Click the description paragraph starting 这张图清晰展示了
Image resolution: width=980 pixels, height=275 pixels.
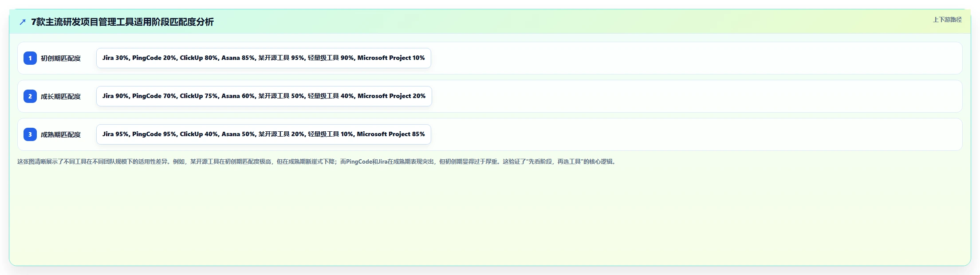pos(317,161)
